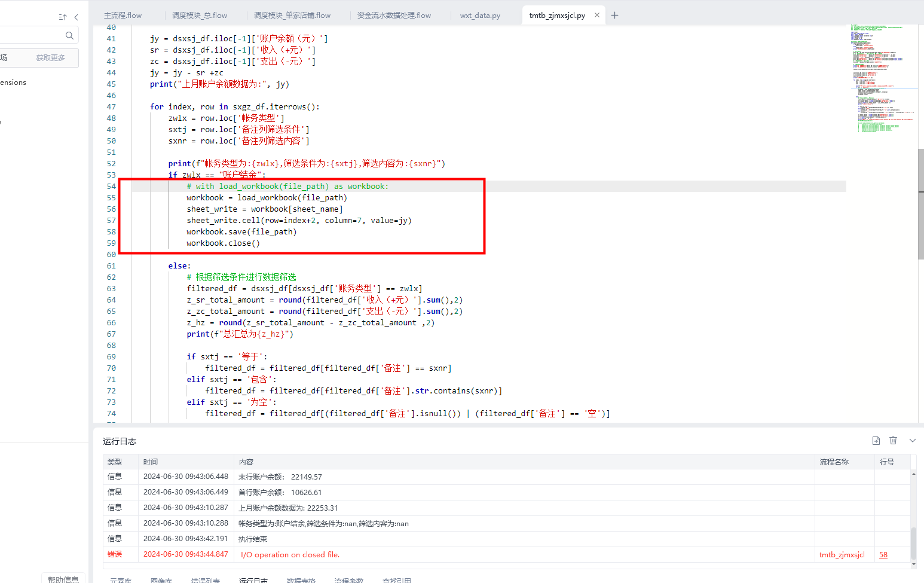Click the 时间 column header in log
The image size is (924, 583).
(151, 462)
